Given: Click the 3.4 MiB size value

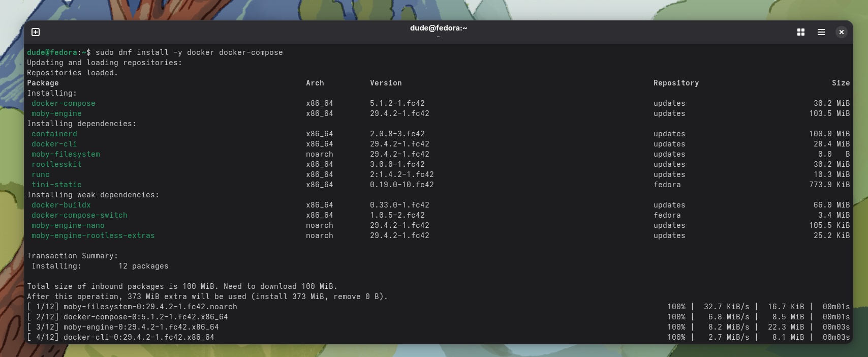Looking at the screenshot, I should (x=834, y=215).
